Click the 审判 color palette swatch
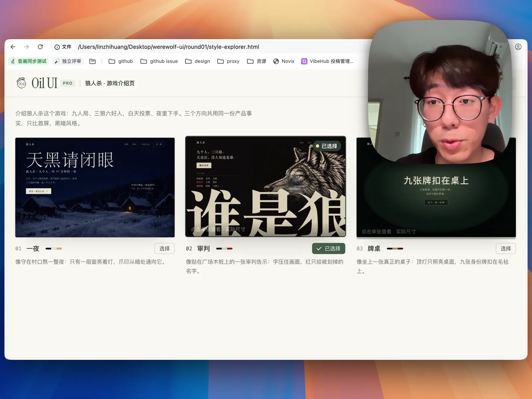This screenshot has width=532, height=399. (224, 248)
